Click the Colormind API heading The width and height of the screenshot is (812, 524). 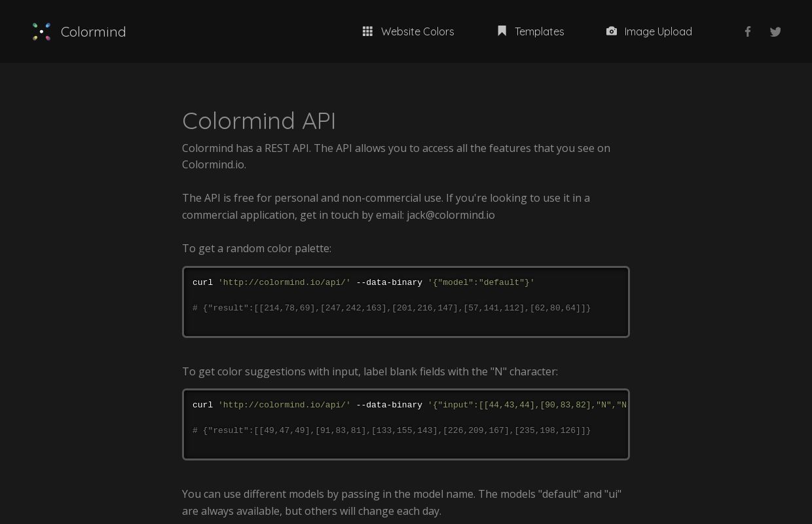tap(259, 121)
